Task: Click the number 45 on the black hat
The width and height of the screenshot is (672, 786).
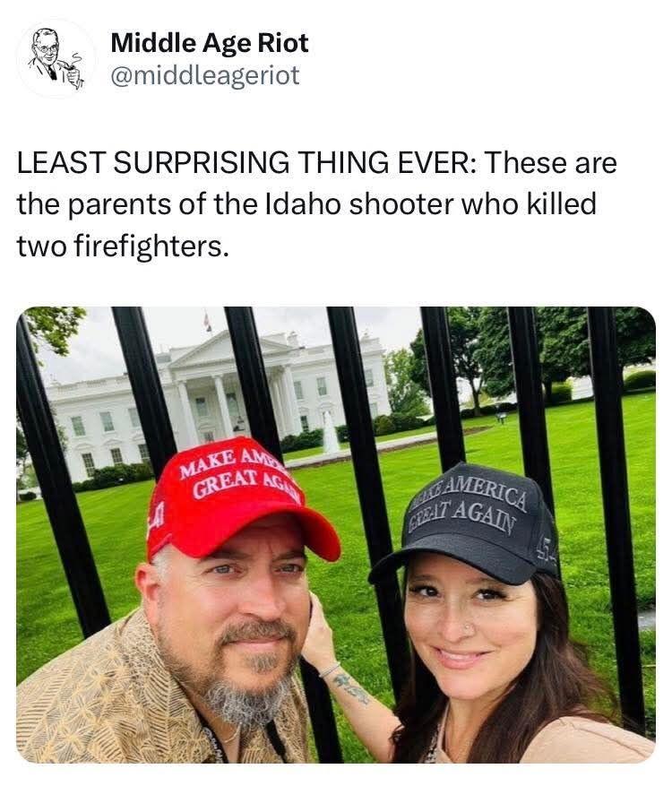Action: coord(545,551)
